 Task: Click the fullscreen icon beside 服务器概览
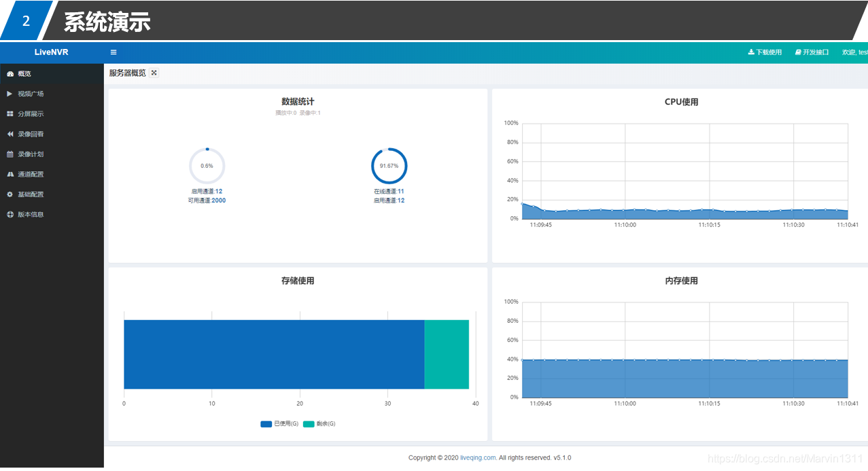click(x=154, y=73)
